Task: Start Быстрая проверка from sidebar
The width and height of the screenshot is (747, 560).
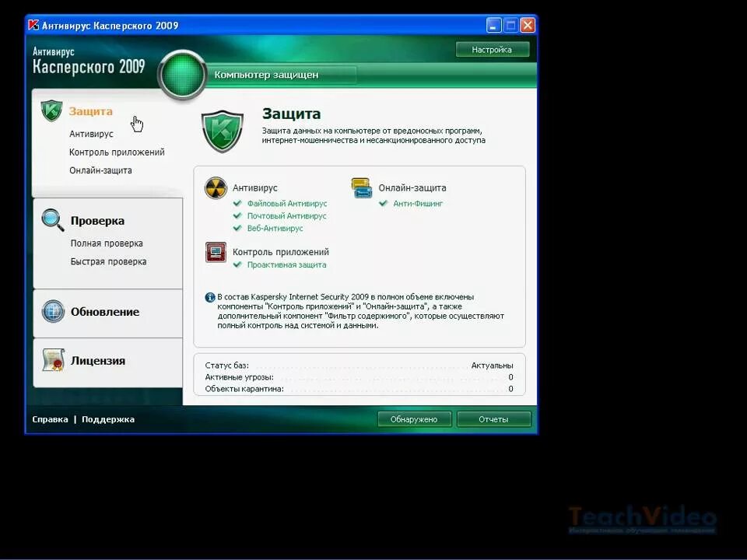Action: [108, 261]
